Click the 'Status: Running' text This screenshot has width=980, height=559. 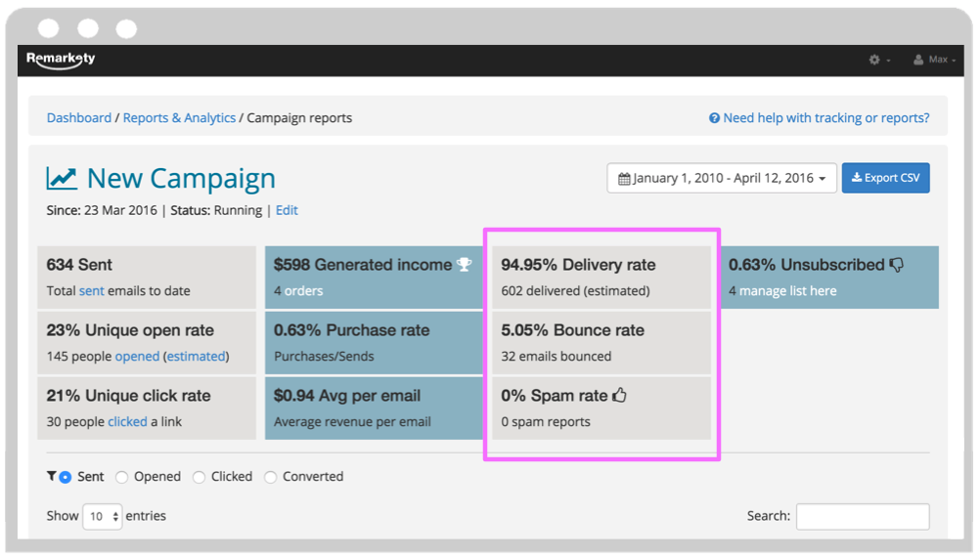pyautogui.click(x=216, y=210)
